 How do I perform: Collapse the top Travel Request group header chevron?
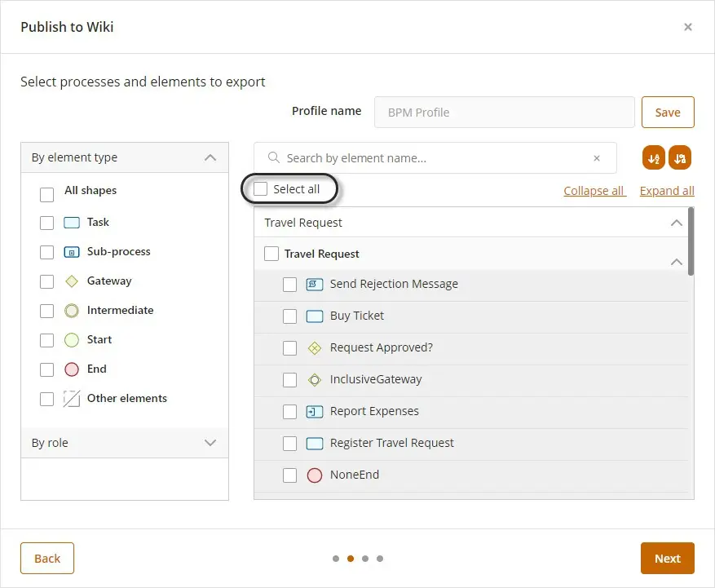pos(677,223)
